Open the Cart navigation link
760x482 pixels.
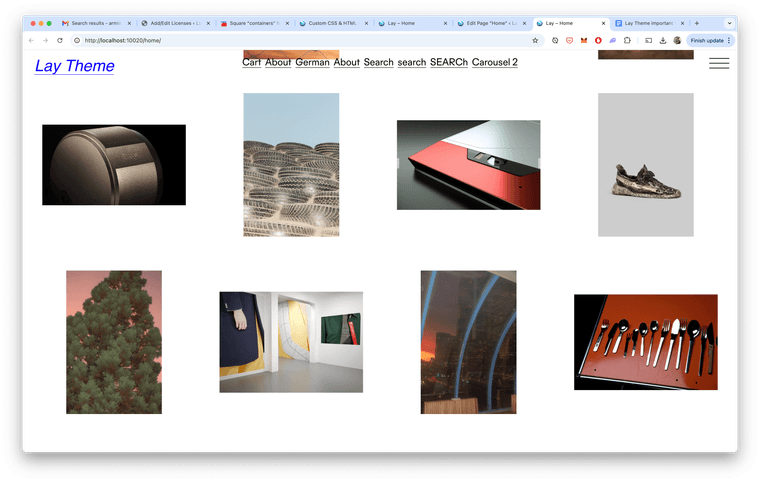(251, 62)
